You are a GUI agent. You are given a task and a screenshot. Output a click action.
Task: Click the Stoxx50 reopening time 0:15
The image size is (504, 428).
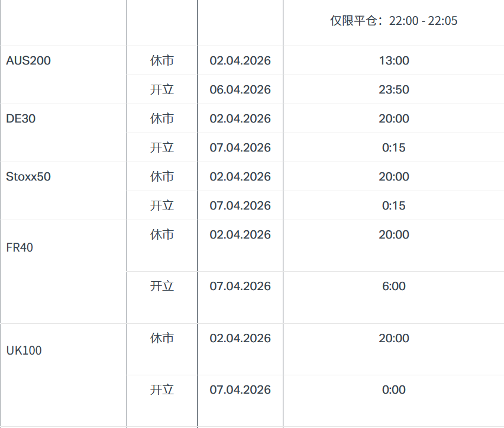pyautogui.click(x=394, y=205)
